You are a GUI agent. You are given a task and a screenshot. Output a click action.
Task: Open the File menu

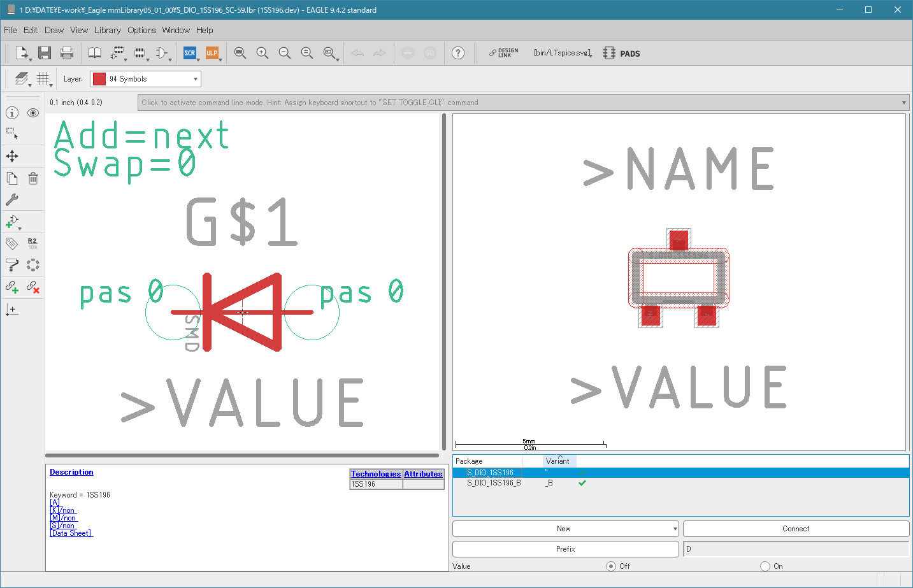pyautogui.click(x=10, y=30)
